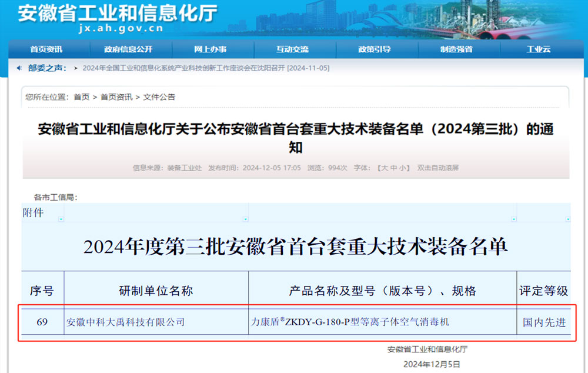Open the filter arrow above the 产品名称及型号 column

point(513,219)
